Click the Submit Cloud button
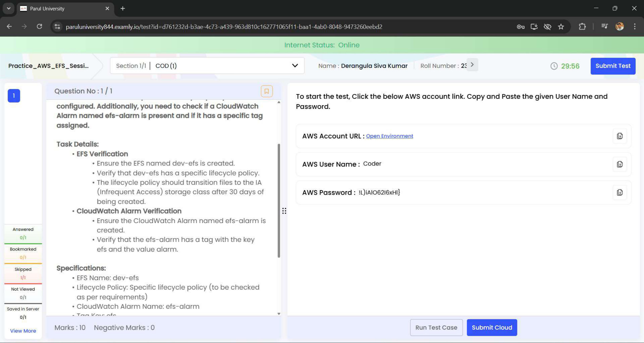This screenshot has width=644, height=343. pos(492,327)
